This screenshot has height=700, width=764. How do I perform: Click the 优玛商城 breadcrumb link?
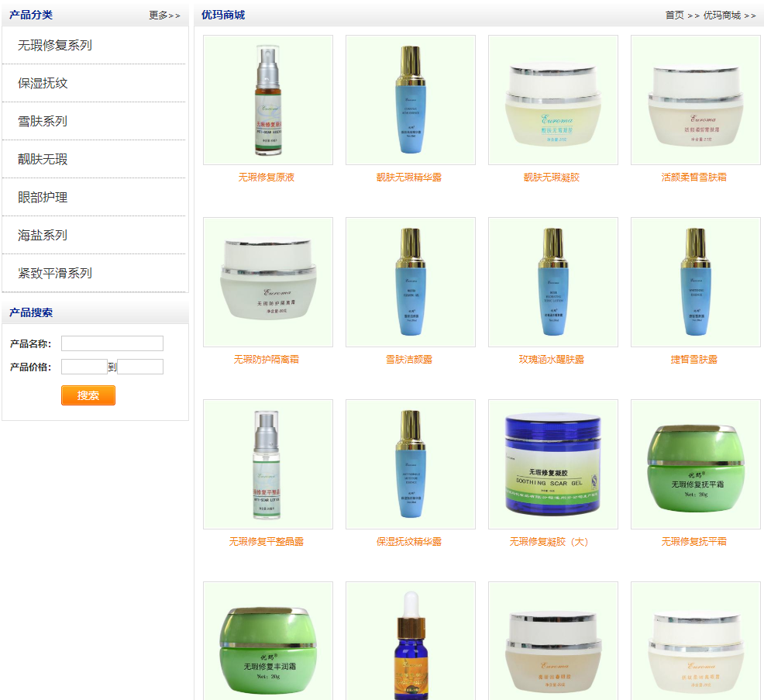click(x=722, y=16)
